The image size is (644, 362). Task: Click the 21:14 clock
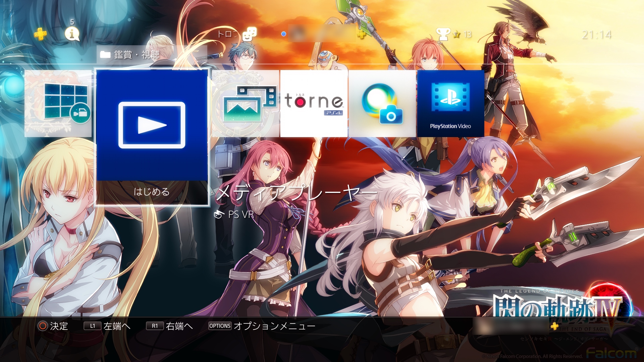click(597, 34)
